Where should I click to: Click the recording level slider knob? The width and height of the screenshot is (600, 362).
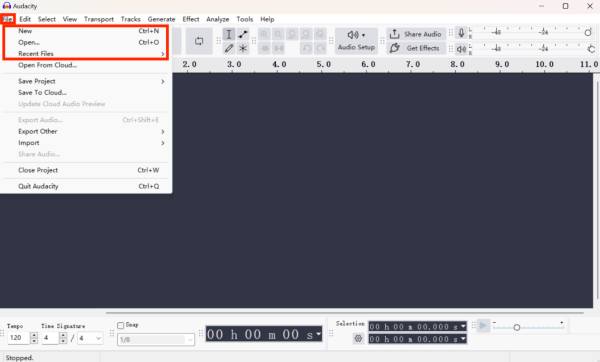588,33
